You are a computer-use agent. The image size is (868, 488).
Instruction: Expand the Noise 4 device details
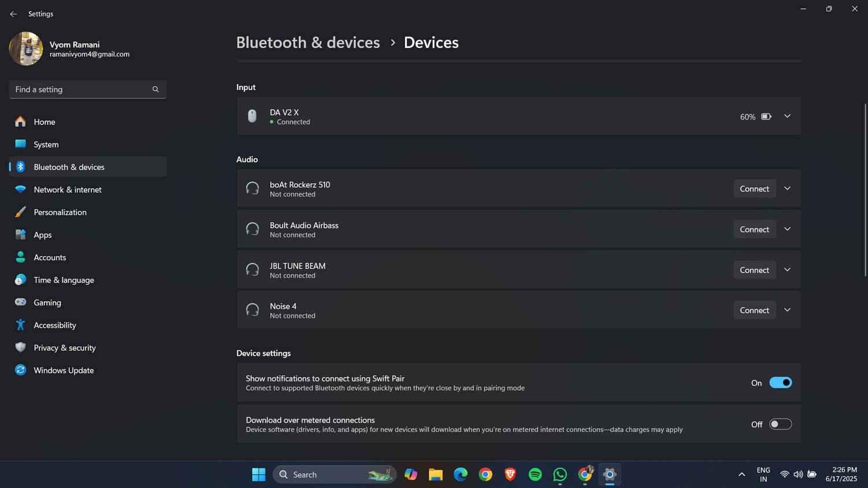click(787, 310)
